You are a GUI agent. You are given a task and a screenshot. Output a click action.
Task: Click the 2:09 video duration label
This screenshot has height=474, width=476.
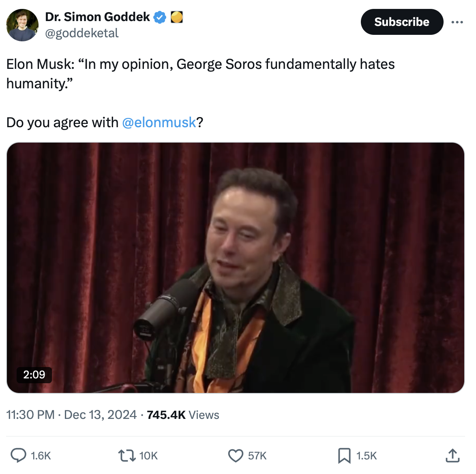(34, 374)
